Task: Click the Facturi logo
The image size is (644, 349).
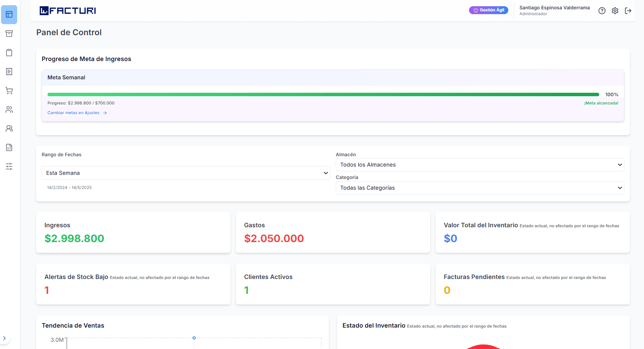Action: [x=68, y=11]
